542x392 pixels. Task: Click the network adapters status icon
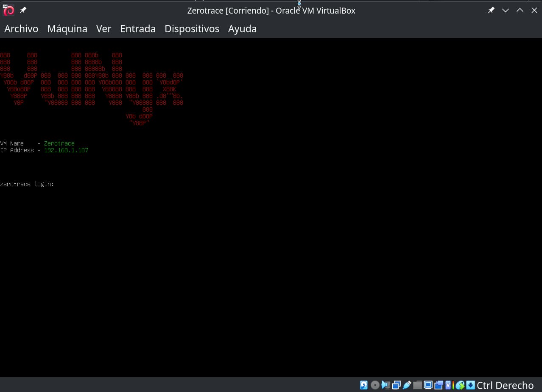tap(396, 385)
